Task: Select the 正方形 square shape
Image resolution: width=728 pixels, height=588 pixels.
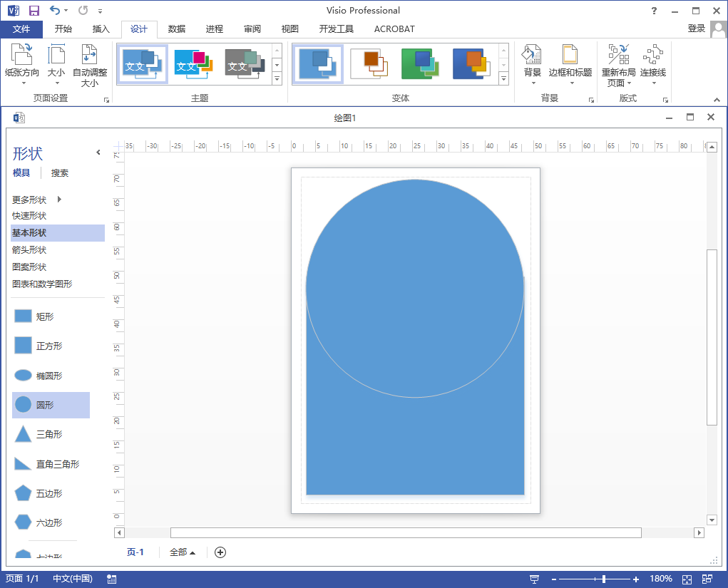Action: point(38,346)
